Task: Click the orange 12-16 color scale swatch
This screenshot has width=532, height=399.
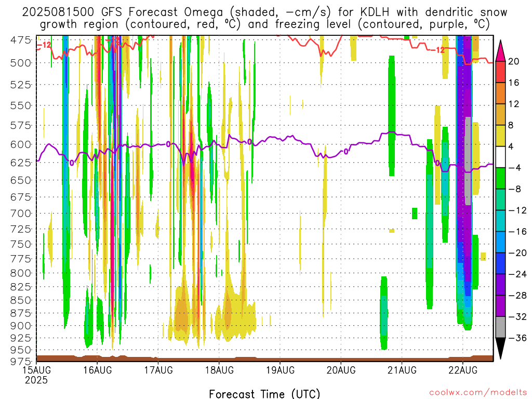Action: [x=500, y=94]
